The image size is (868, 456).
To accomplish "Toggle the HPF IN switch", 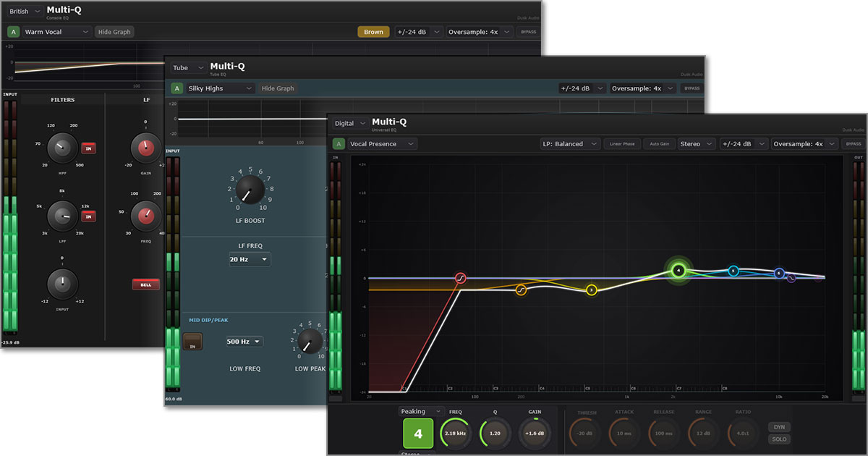I will click(x=89, y=148).
